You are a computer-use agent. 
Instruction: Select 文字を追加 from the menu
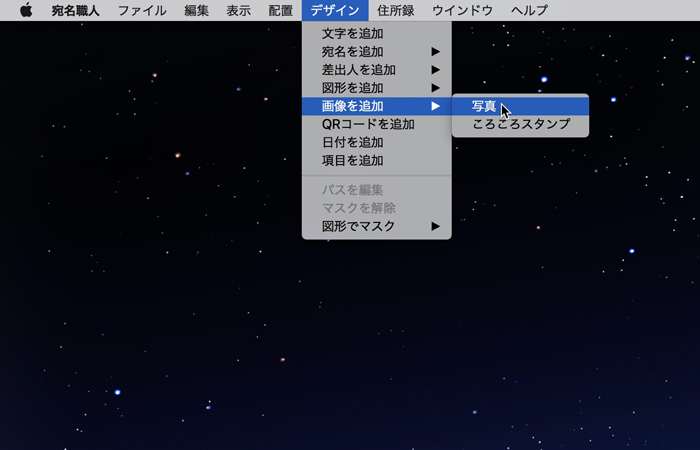(x=352, y=34)
